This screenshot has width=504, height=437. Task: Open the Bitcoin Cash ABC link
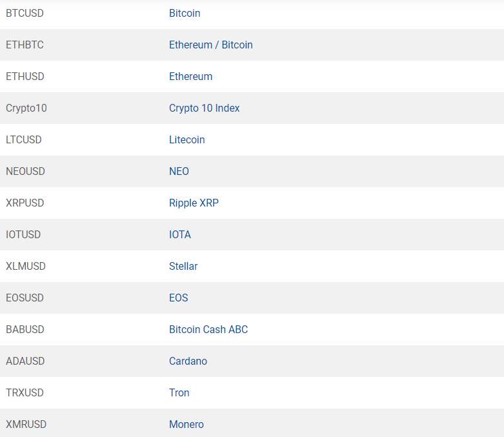tap(208, 329)
